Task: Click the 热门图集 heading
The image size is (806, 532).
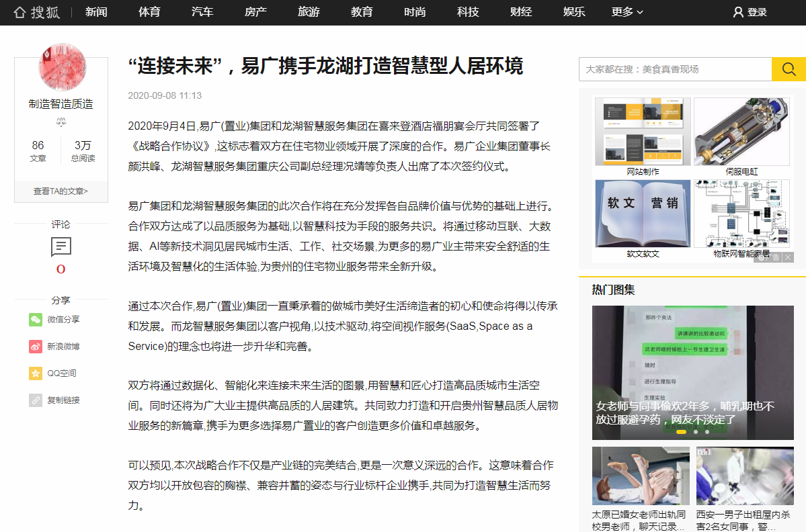Action: point(613,290)
